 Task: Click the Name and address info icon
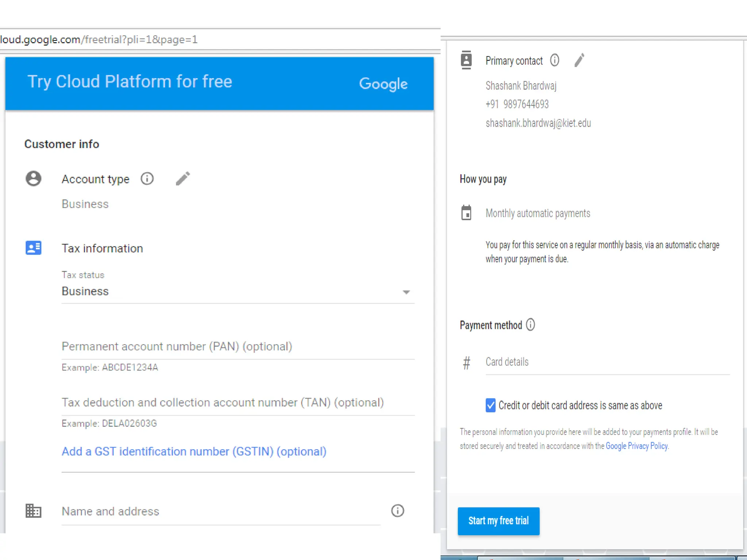397,511
